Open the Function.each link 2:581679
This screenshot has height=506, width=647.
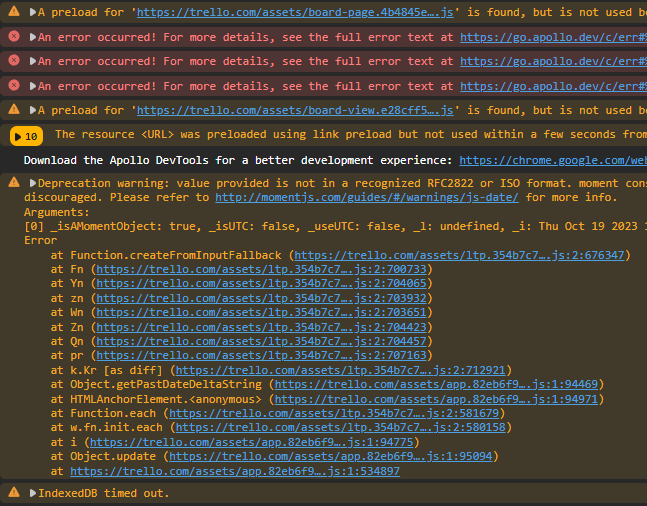pos(334,413)
